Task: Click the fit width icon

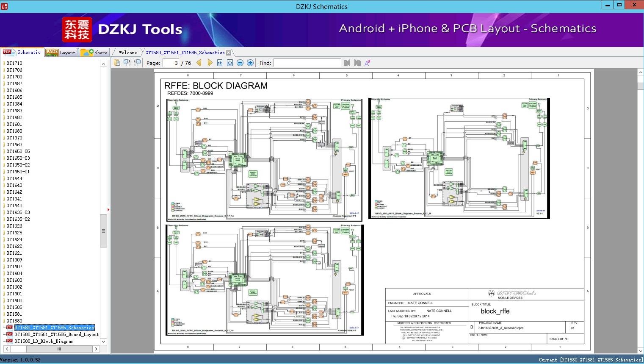Action: pyautogui.click(x=220, y=63)
